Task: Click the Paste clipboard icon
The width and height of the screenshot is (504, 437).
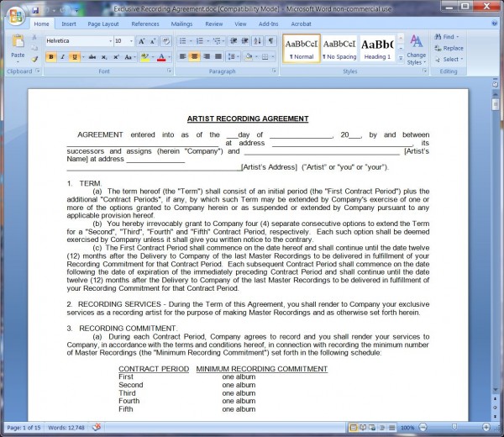Action: click(x=18, y=42)
